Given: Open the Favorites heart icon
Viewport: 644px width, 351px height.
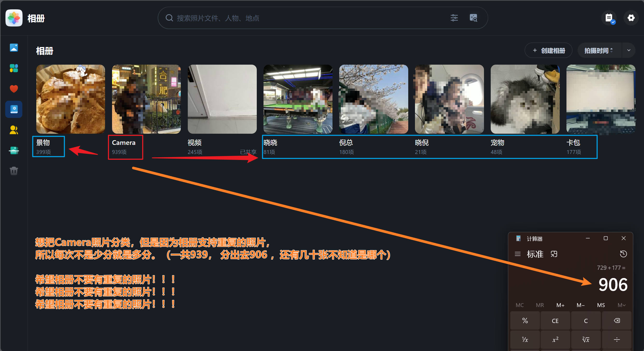Looking at the screenshot, I should tap(14, 89).
